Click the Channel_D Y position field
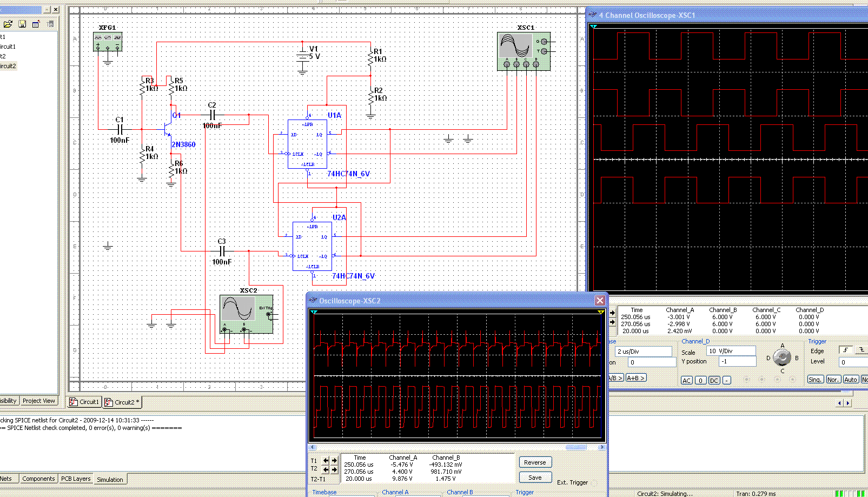The width and height of the screenshot is (868, 497). pos(737,361)
